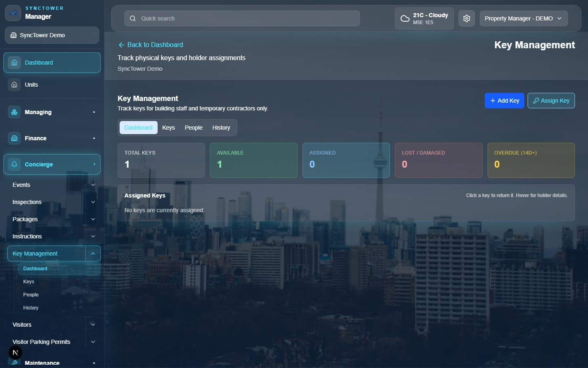
Task: Select the Dashboard tab in Key Management
Action: pyautogui.click(x=138, y=128)
